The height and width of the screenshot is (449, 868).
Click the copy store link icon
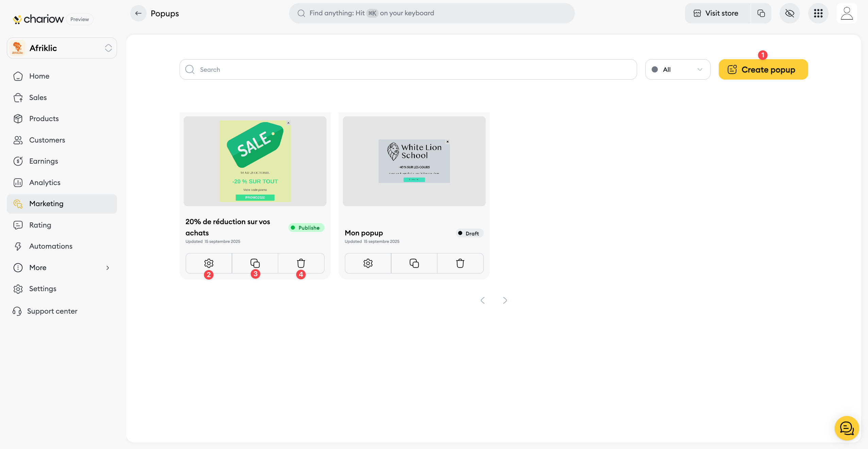pos(761,13)
